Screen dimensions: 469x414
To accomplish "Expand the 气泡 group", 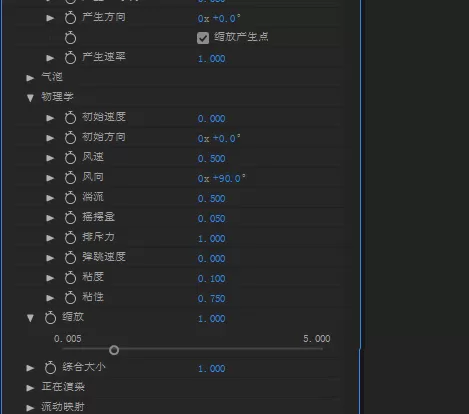I will click(30, 78).
